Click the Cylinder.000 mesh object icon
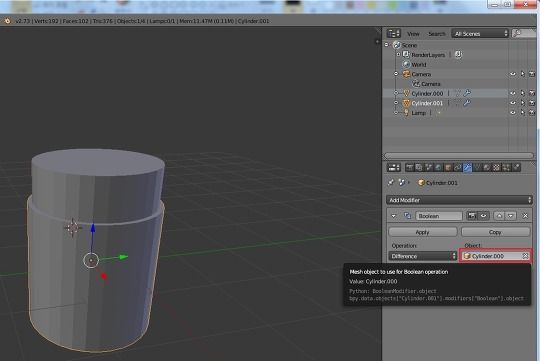 coord(406,93)
